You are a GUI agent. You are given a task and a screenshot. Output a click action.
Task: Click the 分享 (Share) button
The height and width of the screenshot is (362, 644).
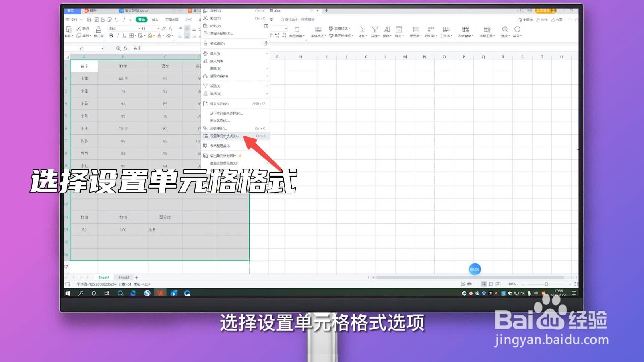(x=557, y=20)
